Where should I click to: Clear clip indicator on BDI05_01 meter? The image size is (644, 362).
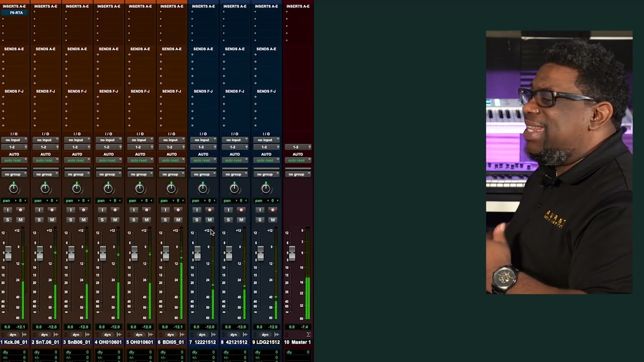coord(181,228)
